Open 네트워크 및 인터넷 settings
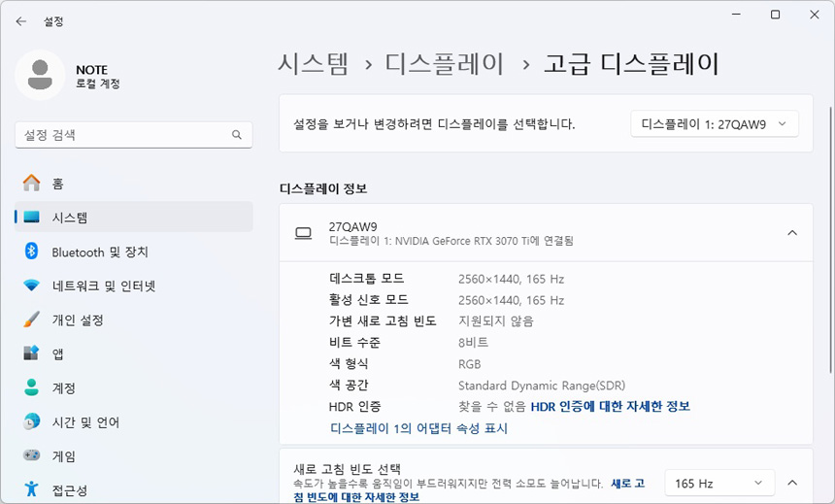Screen dimensions: 835x504 103,286
